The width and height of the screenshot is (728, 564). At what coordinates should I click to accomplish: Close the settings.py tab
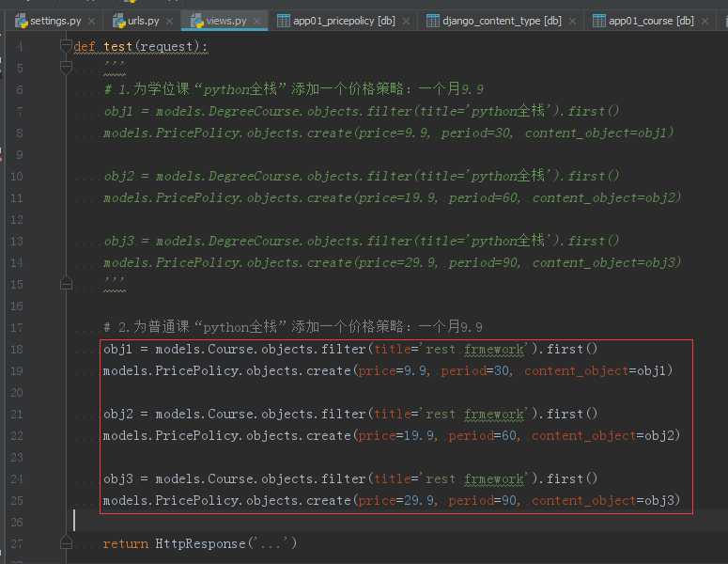click(x=92, y=22)
